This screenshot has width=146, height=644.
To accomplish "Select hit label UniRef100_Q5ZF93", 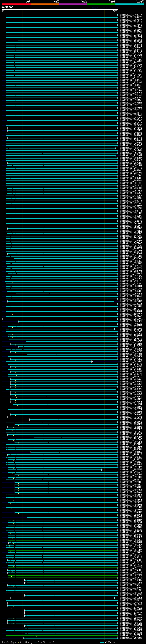I will click(131, 419).
